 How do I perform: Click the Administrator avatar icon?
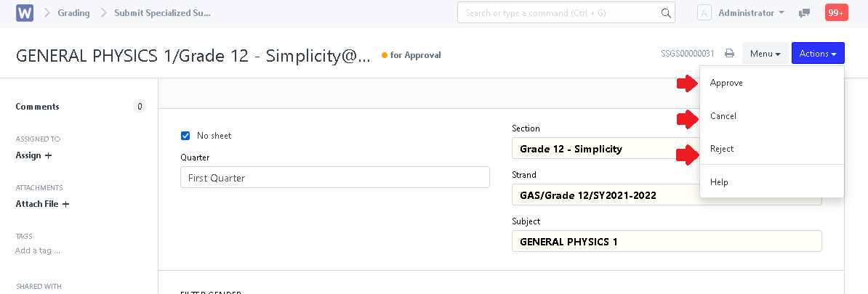[704, 13]
